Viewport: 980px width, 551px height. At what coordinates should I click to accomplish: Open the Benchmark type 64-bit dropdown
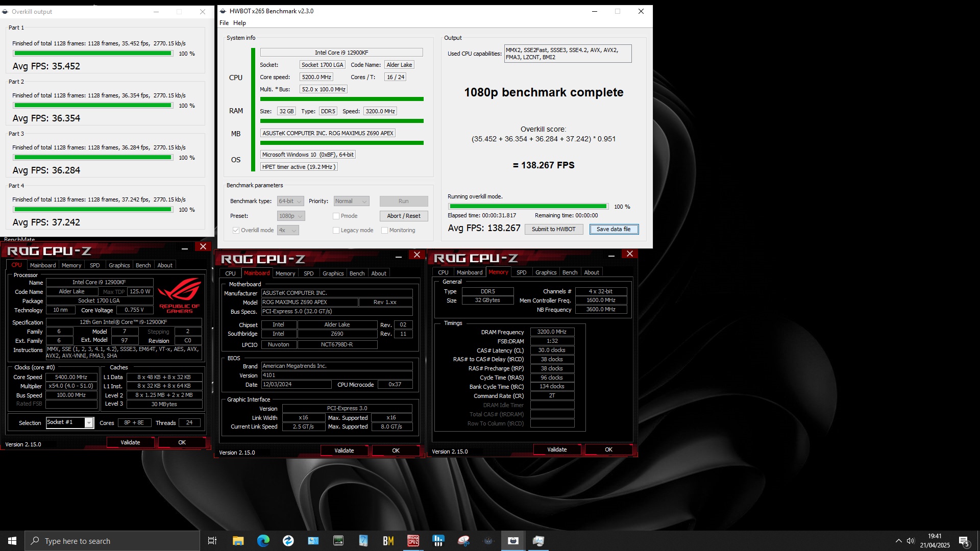click(x=290, y=202)
